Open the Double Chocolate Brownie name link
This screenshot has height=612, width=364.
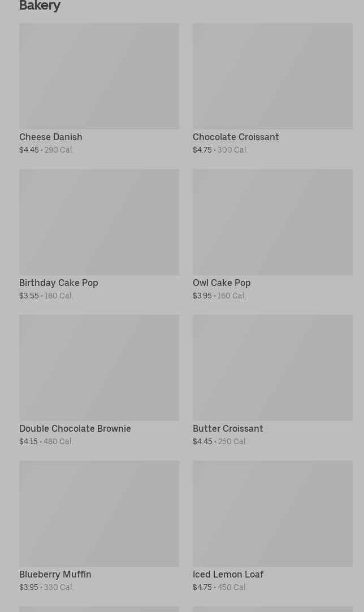click(75, 429)
